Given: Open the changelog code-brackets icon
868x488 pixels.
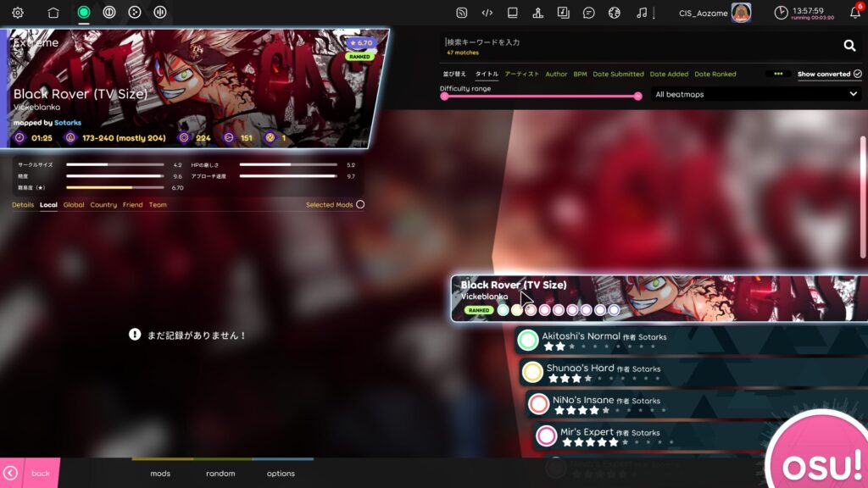Looking at the screenshot, I should pyautogui.click(x=487, y=13).
